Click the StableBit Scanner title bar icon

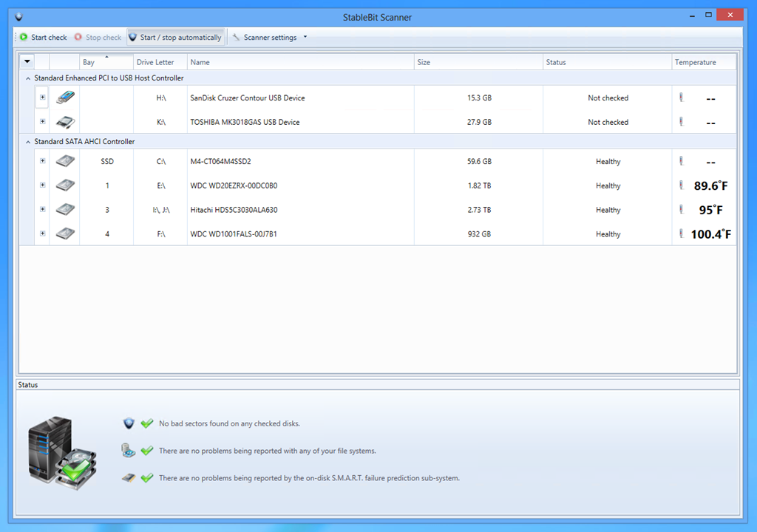(18, 17)
